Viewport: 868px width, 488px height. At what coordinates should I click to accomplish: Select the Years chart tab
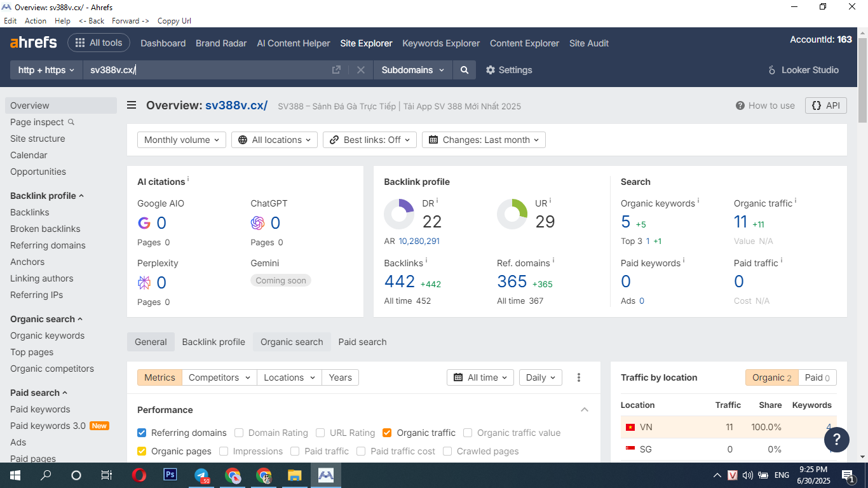[x=340, y=377]
